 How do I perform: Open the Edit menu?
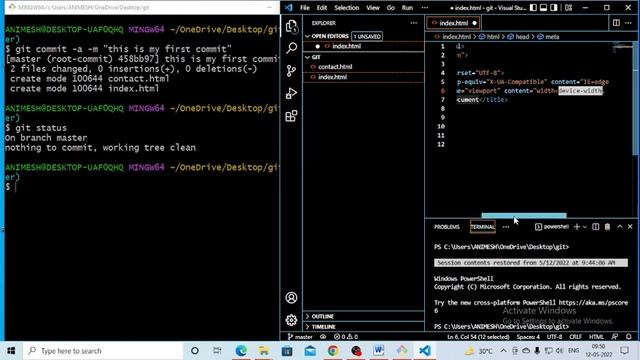[x=322, y=7]
